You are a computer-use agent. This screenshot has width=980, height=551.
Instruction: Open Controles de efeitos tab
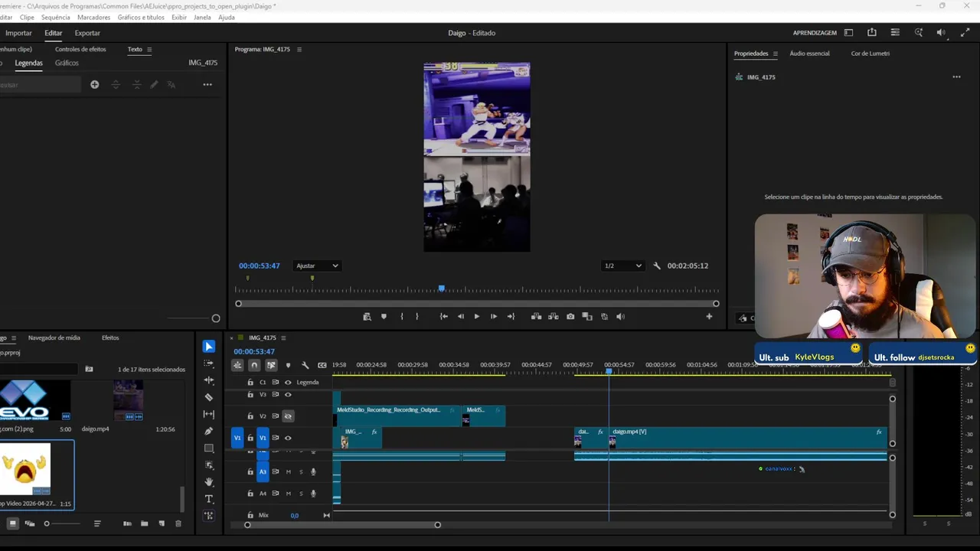click(80, 50)
